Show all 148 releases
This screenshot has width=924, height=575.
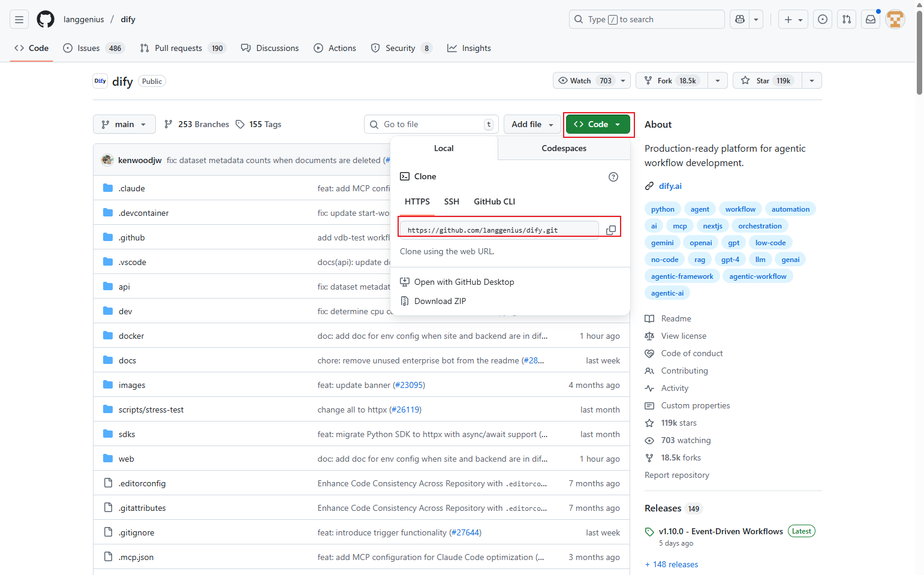click(671, 564)
